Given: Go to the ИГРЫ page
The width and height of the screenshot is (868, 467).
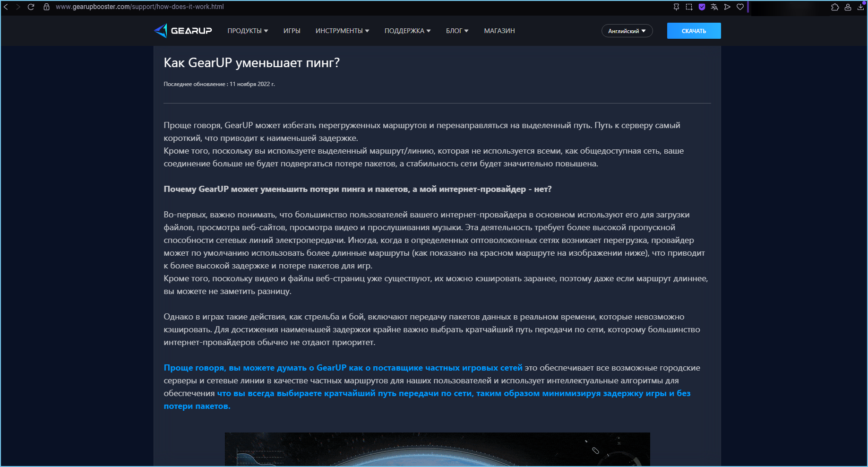Looking at the screenshot, I should pyautogui.click(x=292, y=31).
